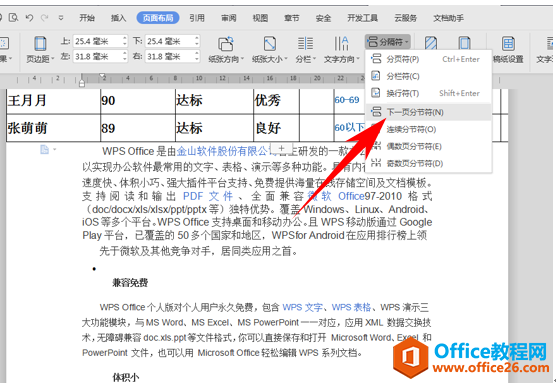Click the table cell containing 王月月

tap(54, 101)
